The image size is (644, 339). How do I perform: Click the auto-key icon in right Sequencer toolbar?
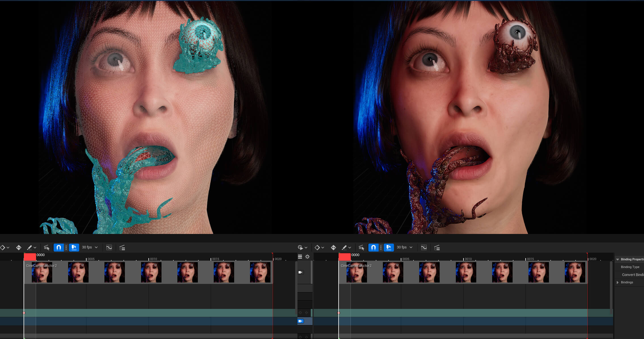click(333, 248)
